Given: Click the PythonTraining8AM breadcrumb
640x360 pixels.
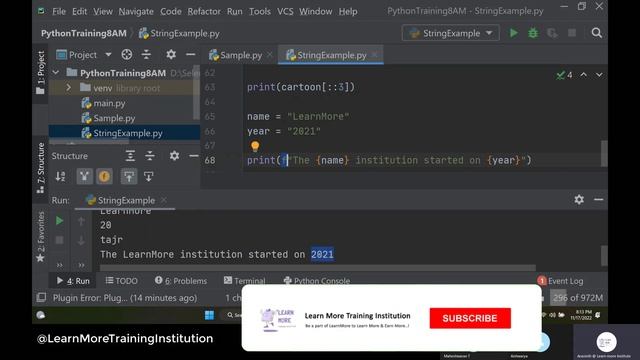Looking at the screenshot, I should 84,33.
